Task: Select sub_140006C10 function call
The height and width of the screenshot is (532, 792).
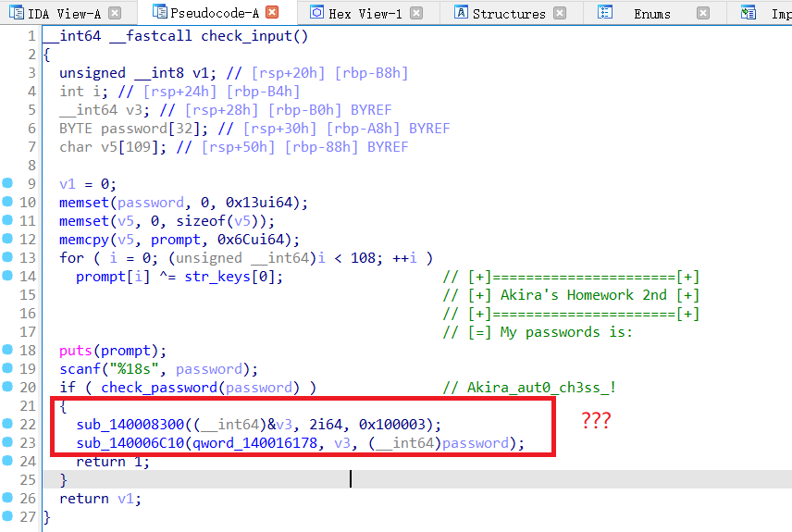Action: tap(130, 443)
